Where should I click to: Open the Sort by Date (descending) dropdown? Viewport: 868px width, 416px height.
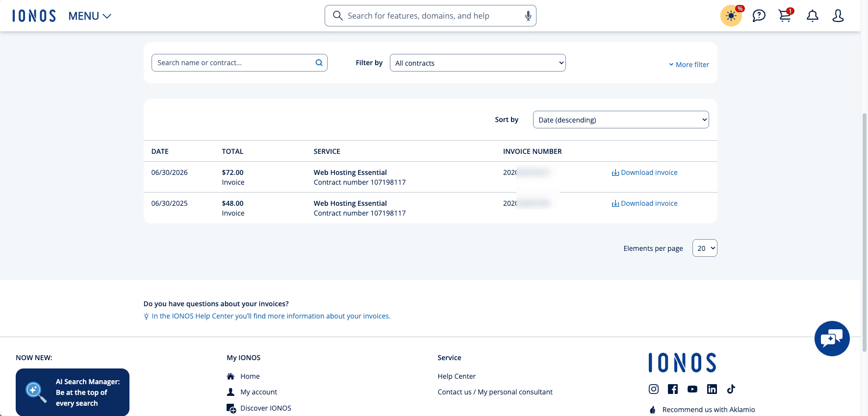click(x=621, y=120)
